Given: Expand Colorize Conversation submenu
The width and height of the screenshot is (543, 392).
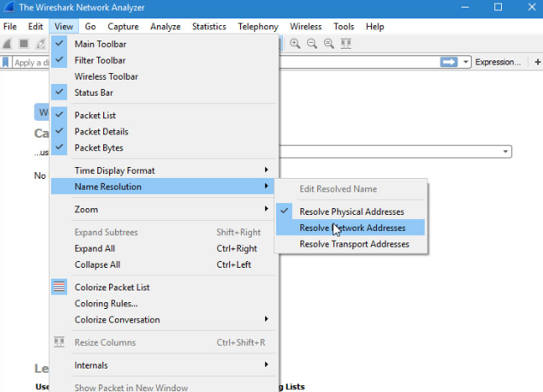Looking at the screenshot, I should click(x=164, y=320).
